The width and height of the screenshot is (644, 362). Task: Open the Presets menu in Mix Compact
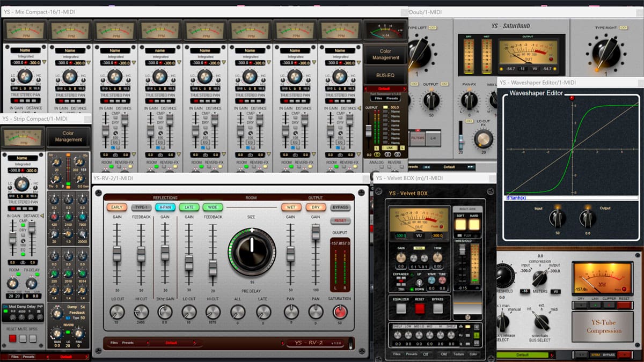392,99
